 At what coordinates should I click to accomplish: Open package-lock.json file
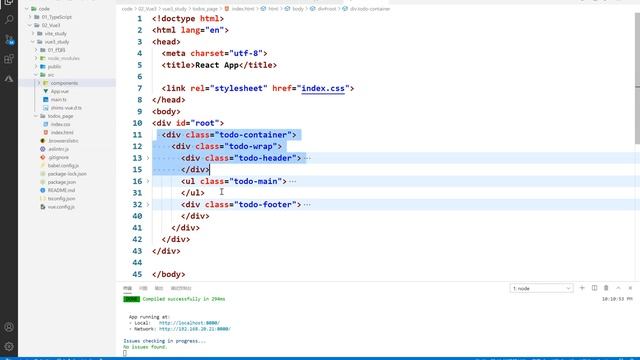pyautogui.click(x=67, y=174)
